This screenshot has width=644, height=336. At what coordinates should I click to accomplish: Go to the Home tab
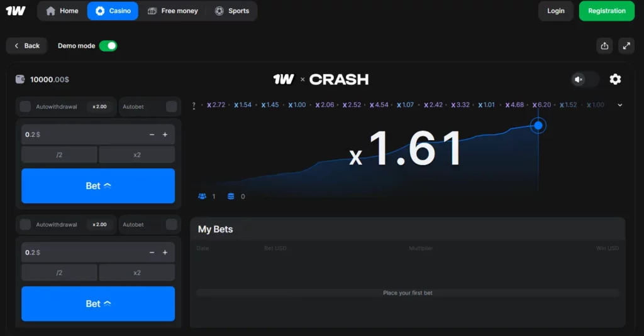tap(62, 11)
